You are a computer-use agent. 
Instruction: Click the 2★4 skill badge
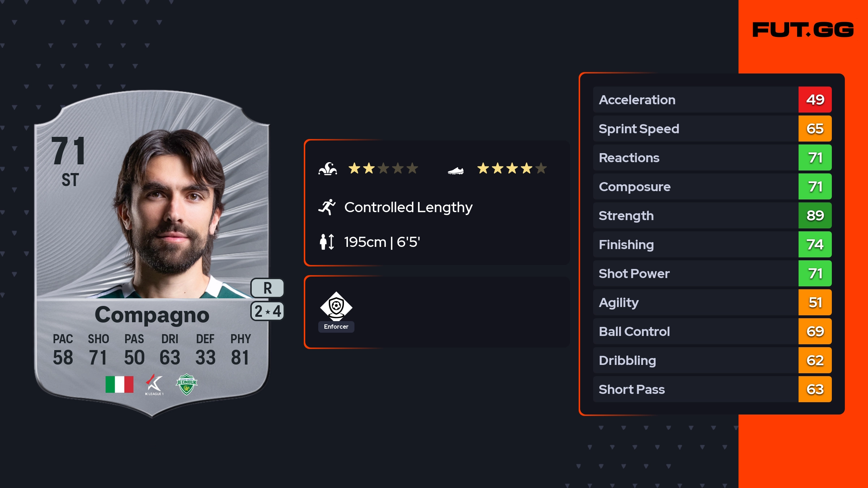267,311
